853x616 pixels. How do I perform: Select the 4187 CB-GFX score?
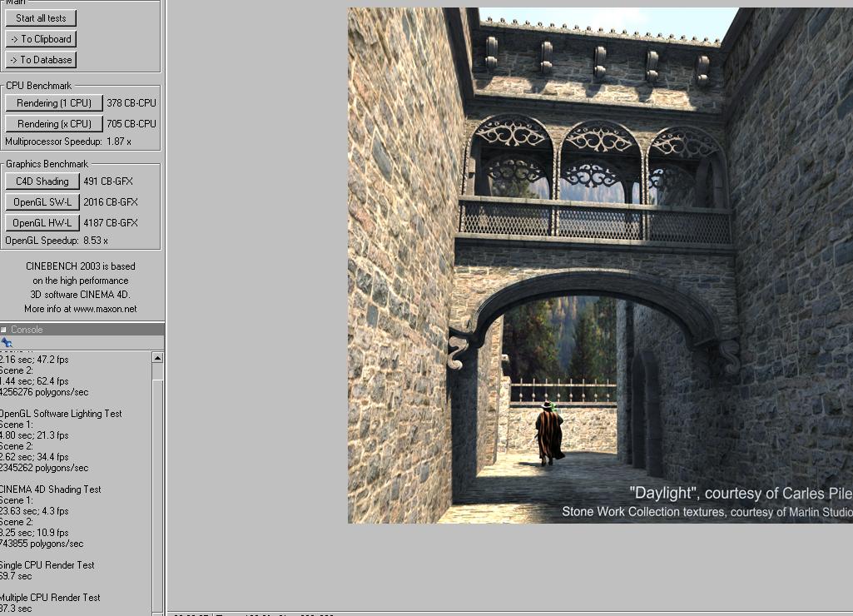[x=111, y=222]
